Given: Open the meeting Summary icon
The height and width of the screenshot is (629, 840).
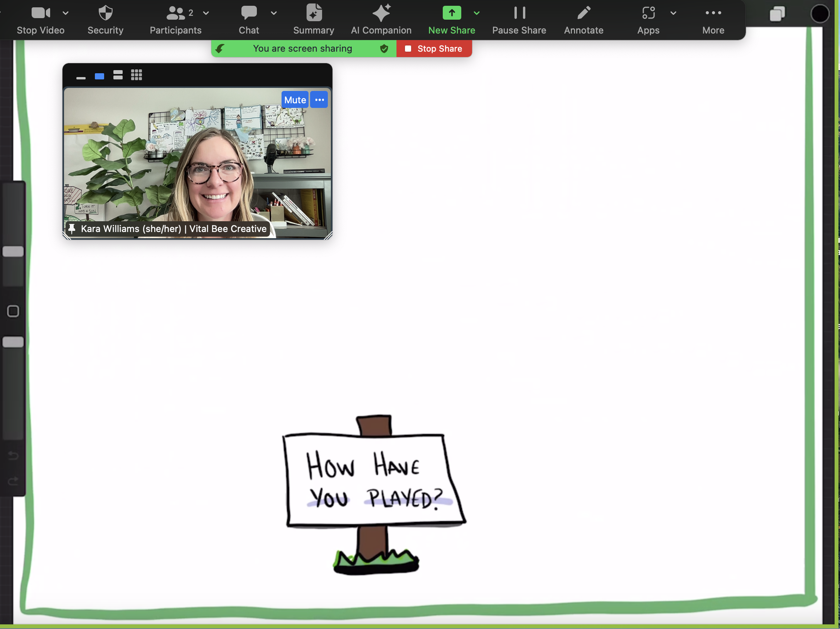Looking at the screenshot, I should (314, 13).
